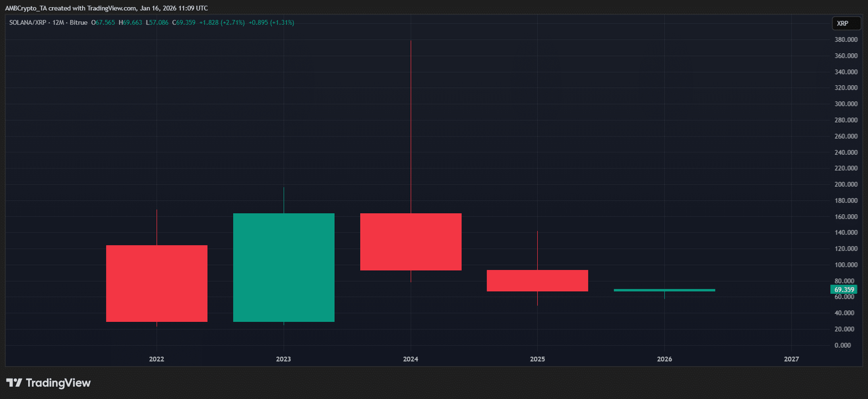This screenshot has width=868, height=399.
Task: Click the 2024 label on time axis
Action: click(x=411, y=359)
